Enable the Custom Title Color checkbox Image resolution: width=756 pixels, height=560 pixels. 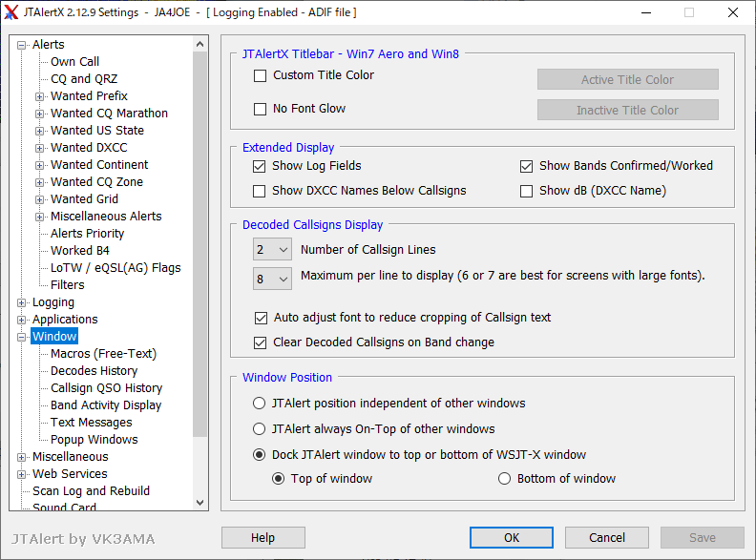260,75
